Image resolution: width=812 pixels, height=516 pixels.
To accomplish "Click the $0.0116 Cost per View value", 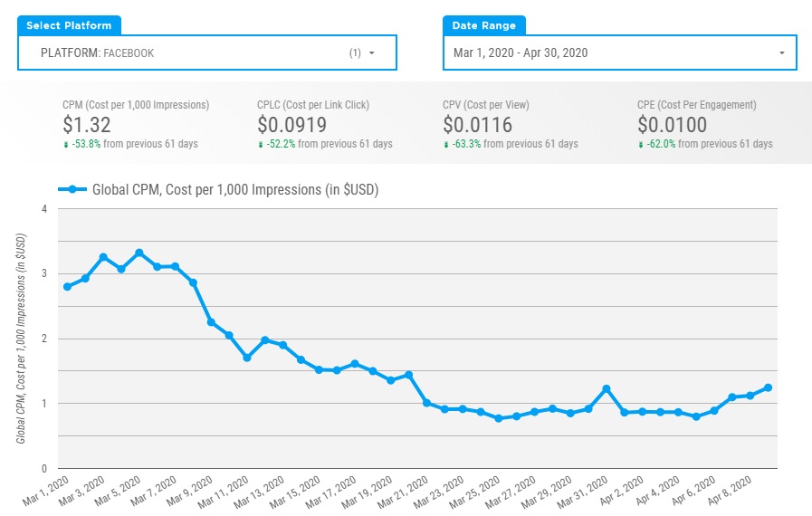I will tap(477, 125).
